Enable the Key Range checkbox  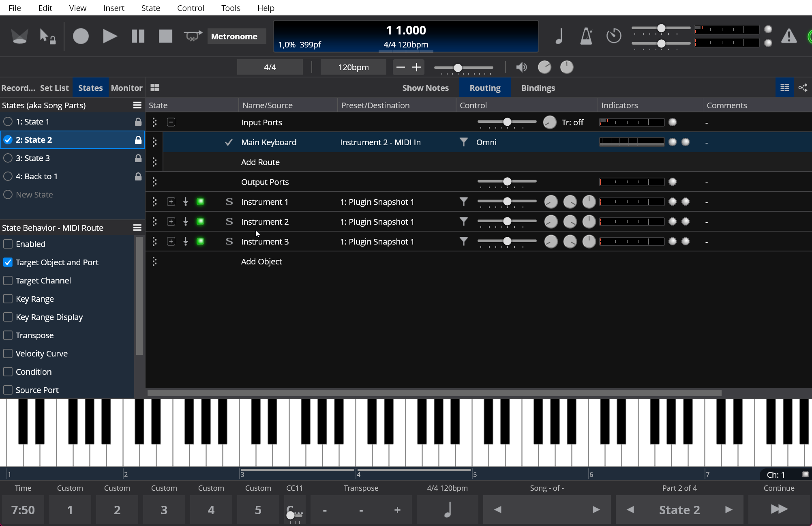pyautogui.click(x=8, y=299)
